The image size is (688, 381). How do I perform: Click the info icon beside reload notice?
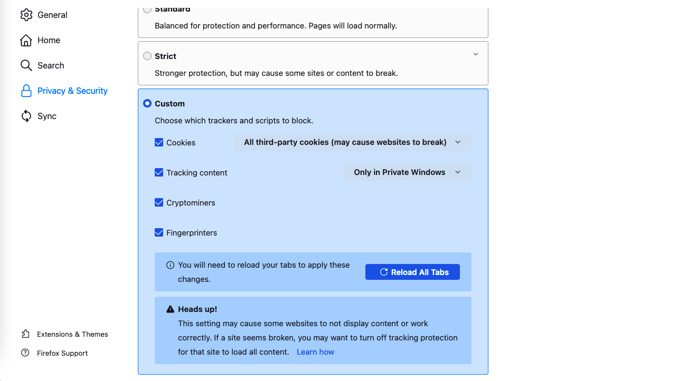pos(170,265)
